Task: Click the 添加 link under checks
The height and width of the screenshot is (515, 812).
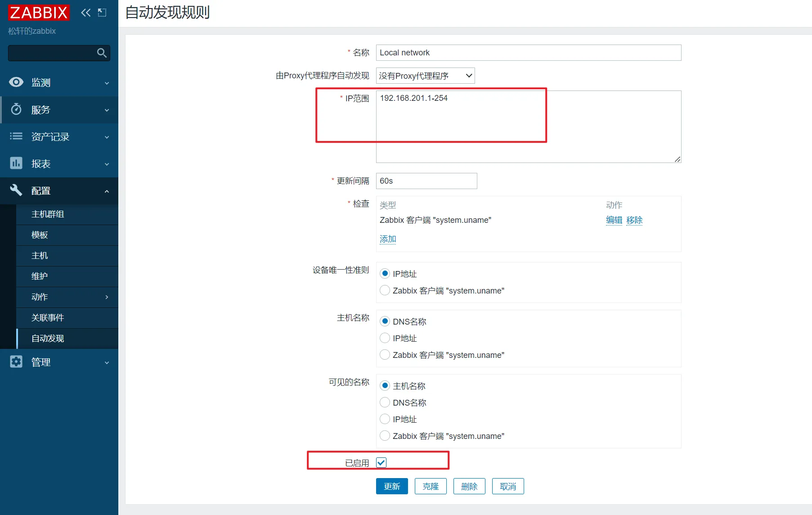Action: 388,239
